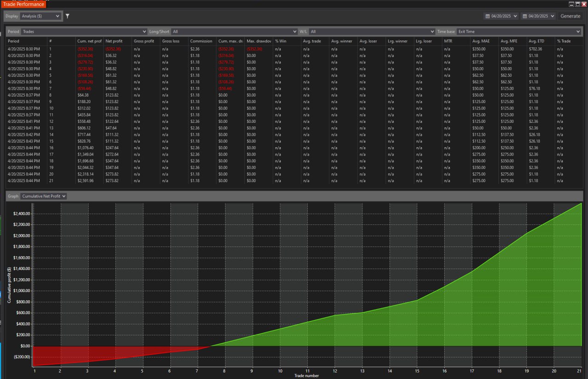Sort by the Net profit column header

pos(114,41)
